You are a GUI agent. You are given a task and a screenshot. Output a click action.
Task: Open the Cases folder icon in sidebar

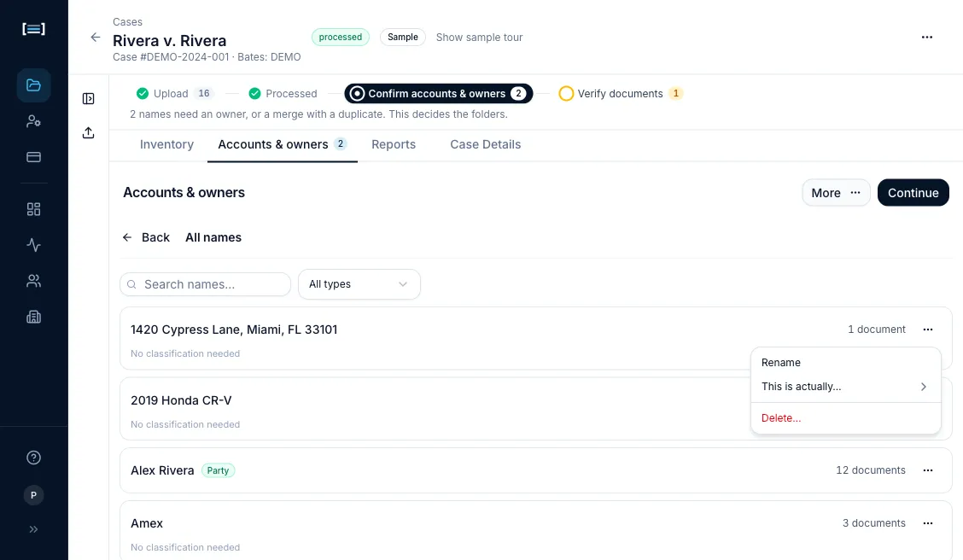34,85
